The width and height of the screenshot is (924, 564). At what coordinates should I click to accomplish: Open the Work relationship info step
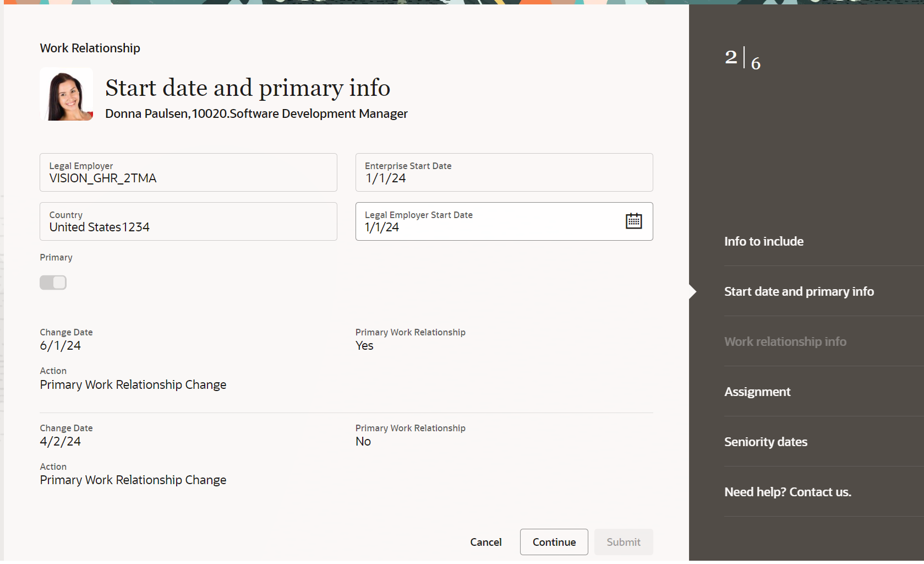tap(785, 341)
